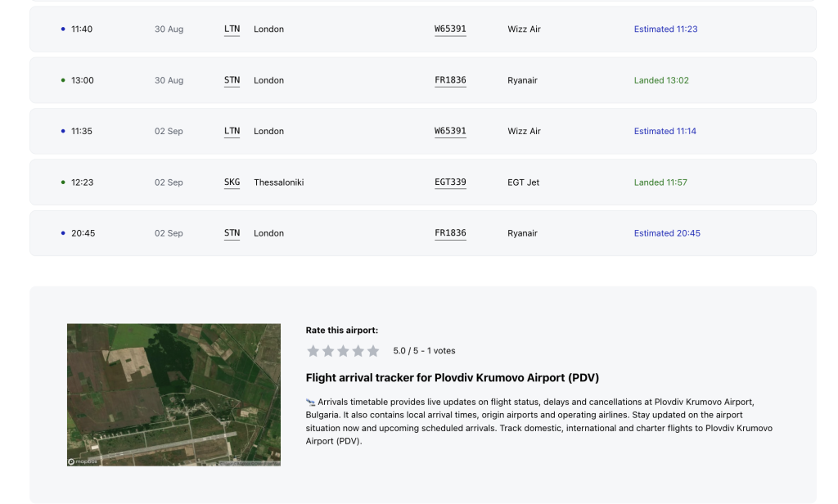Click London in the 11:35 row
Screen dimensions: 838x504
(268, 132)
